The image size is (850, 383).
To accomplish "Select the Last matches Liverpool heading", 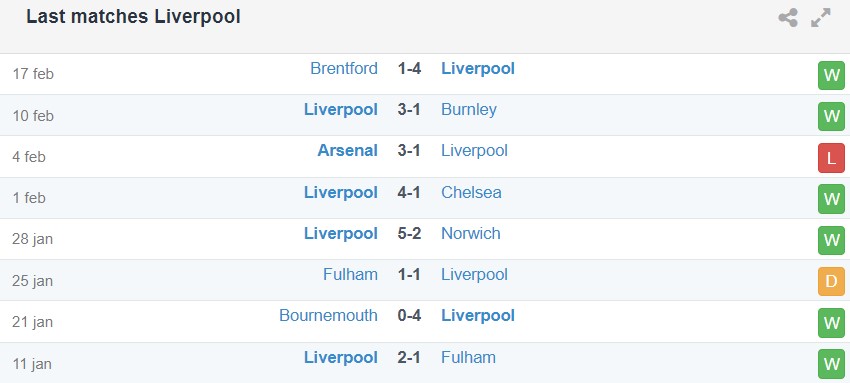I will tap(133, 17).
